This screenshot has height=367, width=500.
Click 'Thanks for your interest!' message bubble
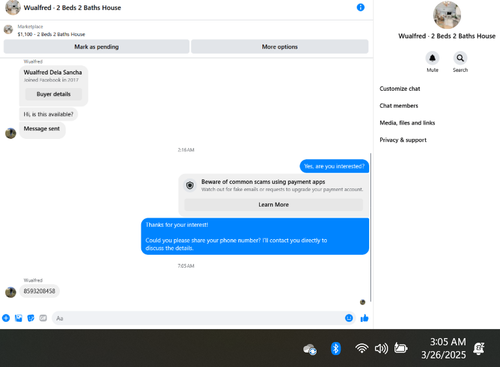(x=255, y=236)
